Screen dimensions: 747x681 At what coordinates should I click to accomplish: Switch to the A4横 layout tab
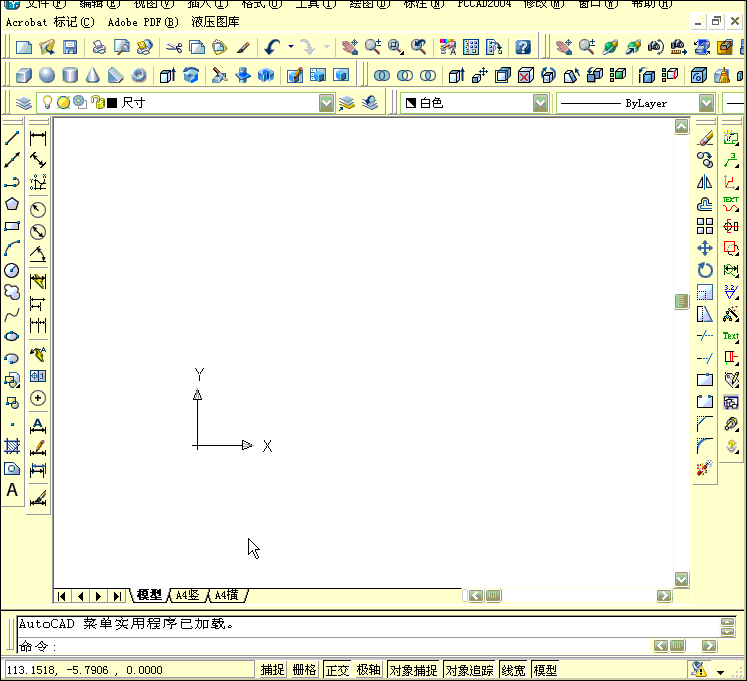226,595
